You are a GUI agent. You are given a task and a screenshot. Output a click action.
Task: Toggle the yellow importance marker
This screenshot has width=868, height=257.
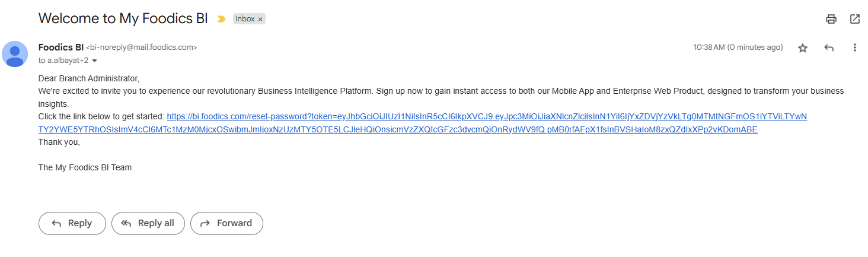click(221, 19)
